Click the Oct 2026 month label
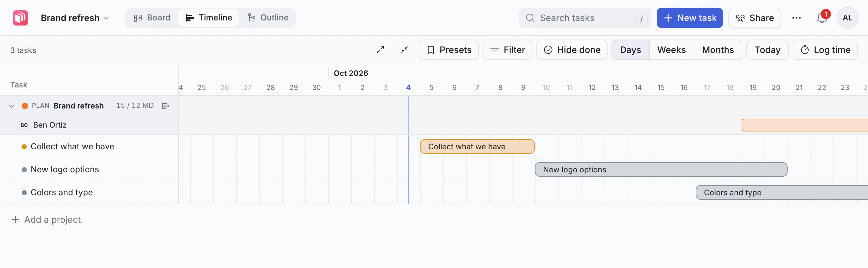This screenshot has height=268, width=868. 351,73
